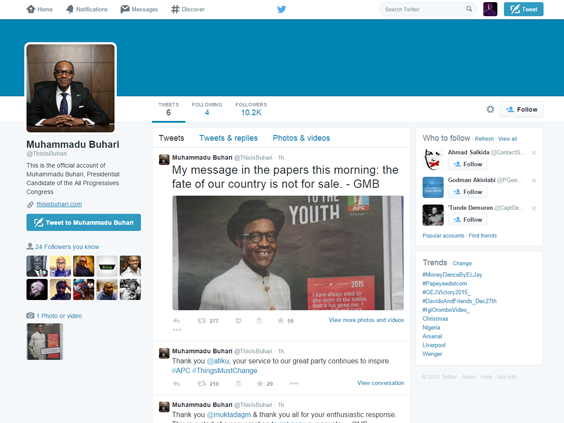Follow Muhammadu Buhari
Image resolution: width=564 pixels, height=423 pixels.
(522, 109)
